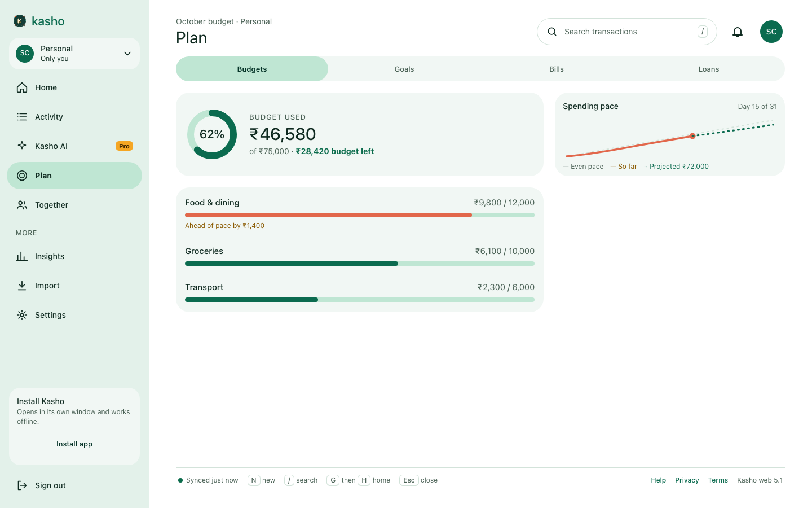
Task: Open the notifications bell
Action: click(x=738, y=32)
